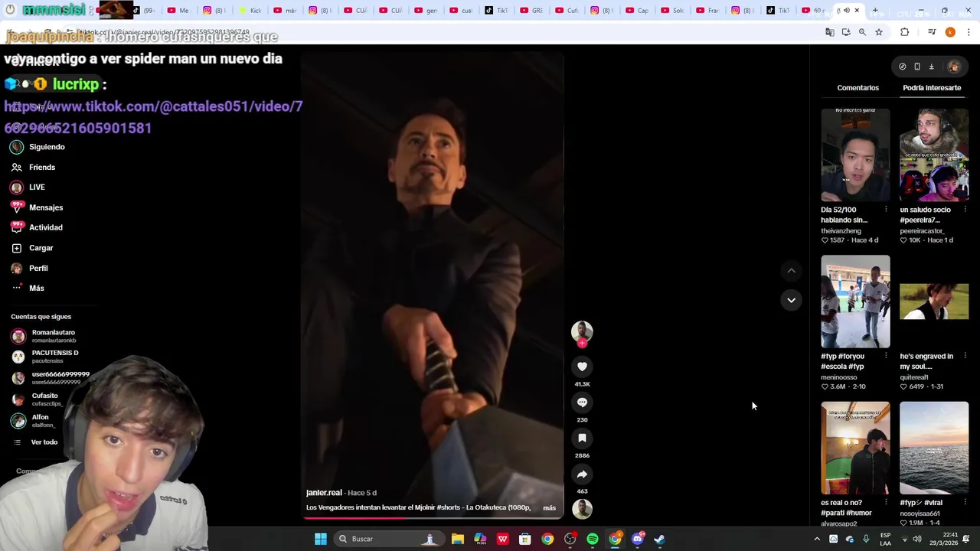Open the janier.real creator avatar

tap(582, 331)
